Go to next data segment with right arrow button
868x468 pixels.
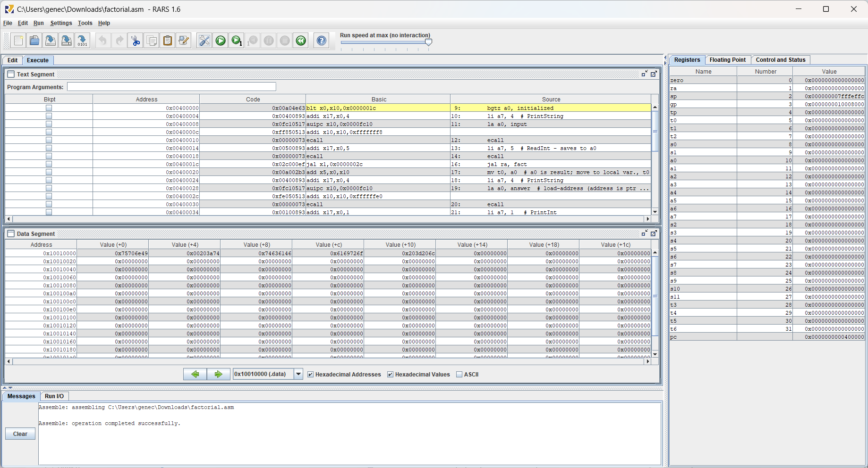(x=218, y=374)
